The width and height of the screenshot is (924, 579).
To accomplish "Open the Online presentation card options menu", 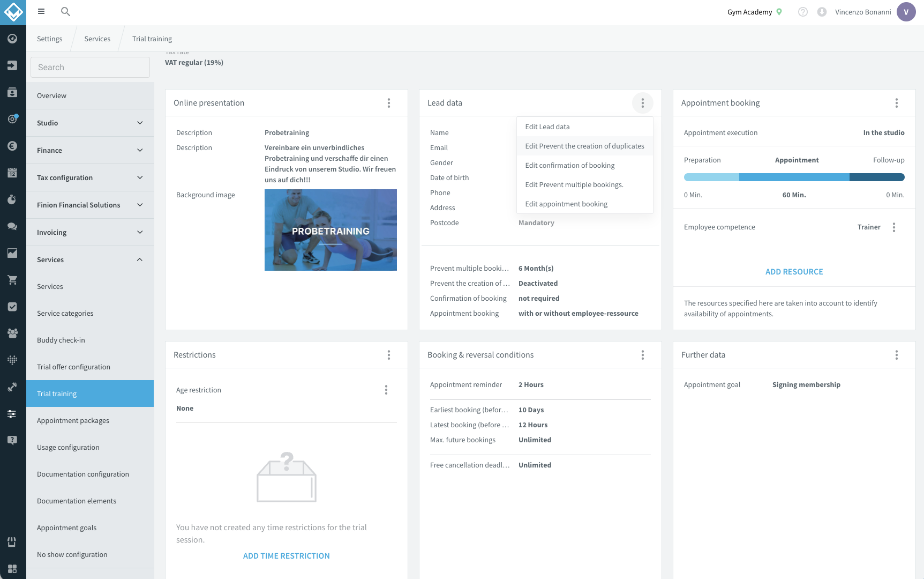I will (389, 103).
